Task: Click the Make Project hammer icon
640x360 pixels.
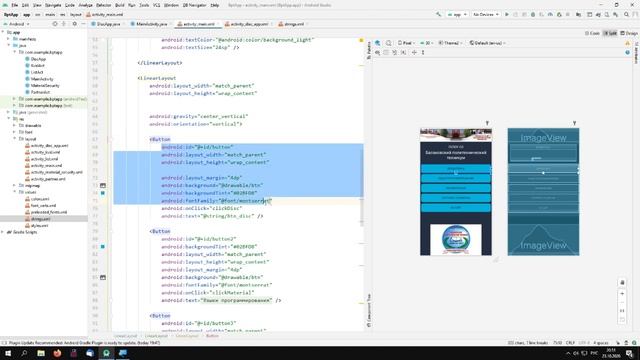Action: [438, 14]
